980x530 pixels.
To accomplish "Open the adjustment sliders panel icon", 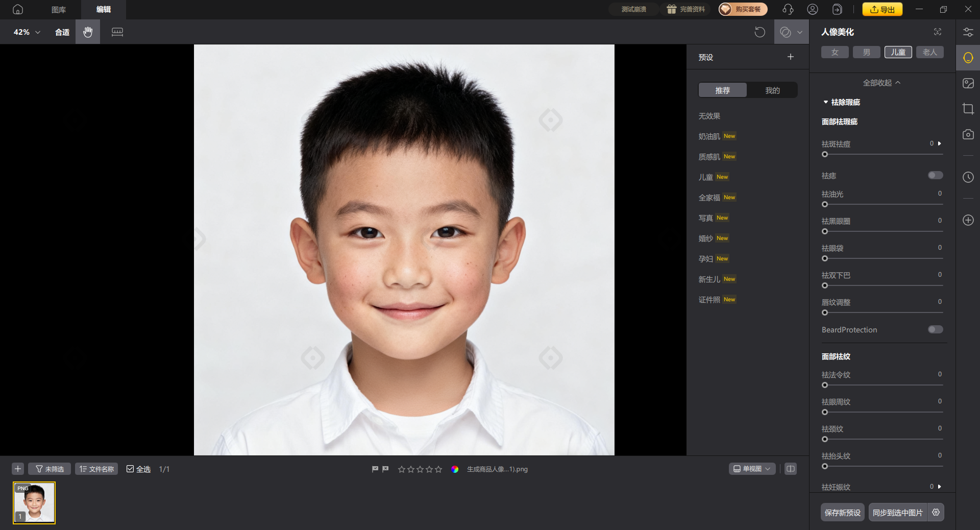I will click(x=968, y=32).
